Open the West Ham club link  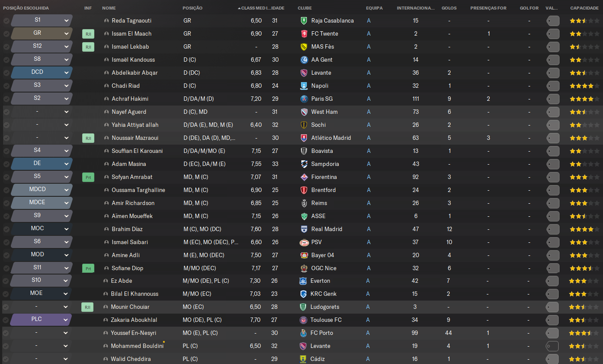(324, 112)
